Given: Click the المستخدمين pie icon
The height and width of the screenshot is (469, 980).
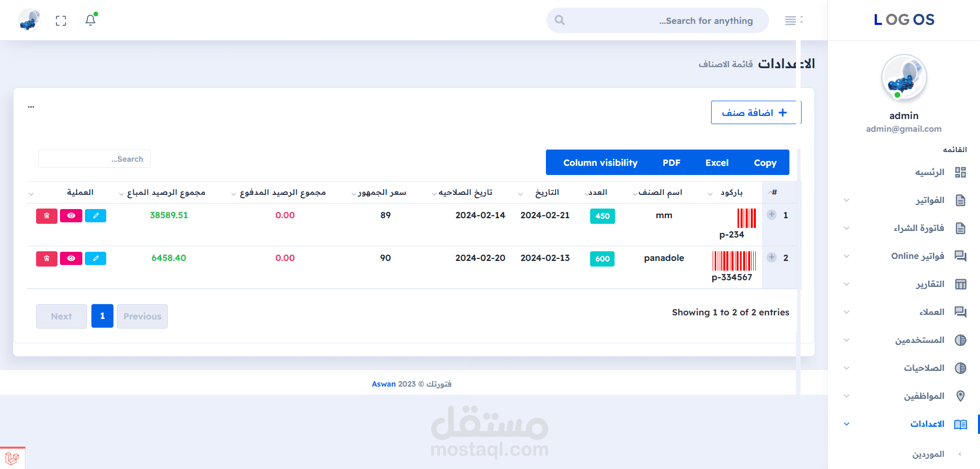Looking at the screenshot, I should 960,340.
